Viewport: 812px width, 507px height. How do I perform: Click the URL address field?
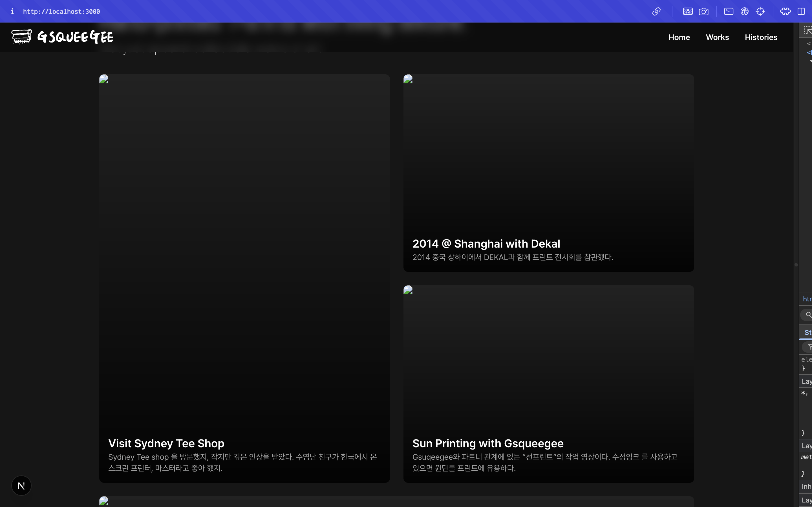tap(61, 11)
